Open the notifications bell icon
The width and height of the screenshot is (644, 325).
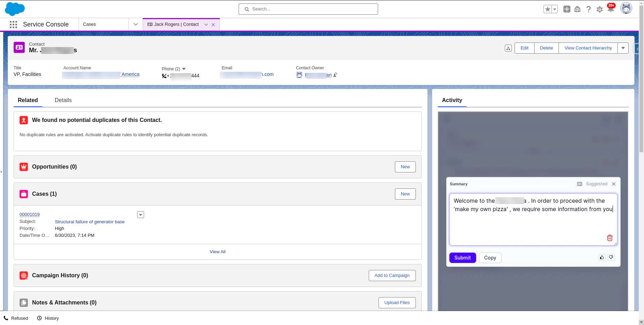(x=611, y=9)
